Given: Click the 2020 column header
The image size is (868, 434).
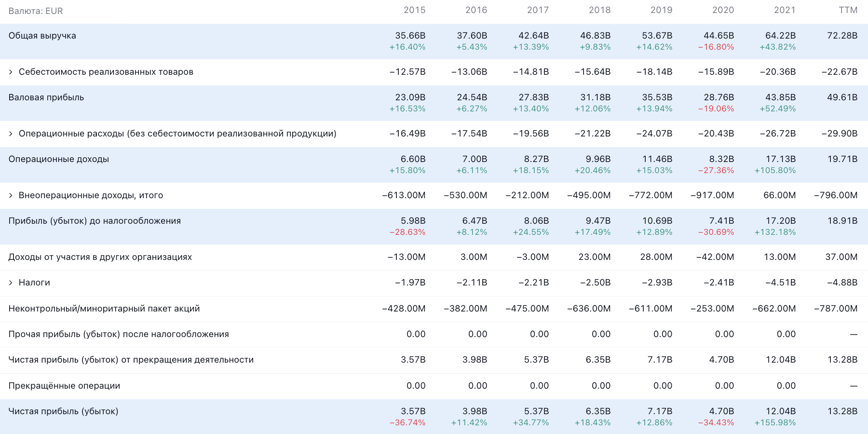Looking at the screenshot, I should (x=723, y=10).
